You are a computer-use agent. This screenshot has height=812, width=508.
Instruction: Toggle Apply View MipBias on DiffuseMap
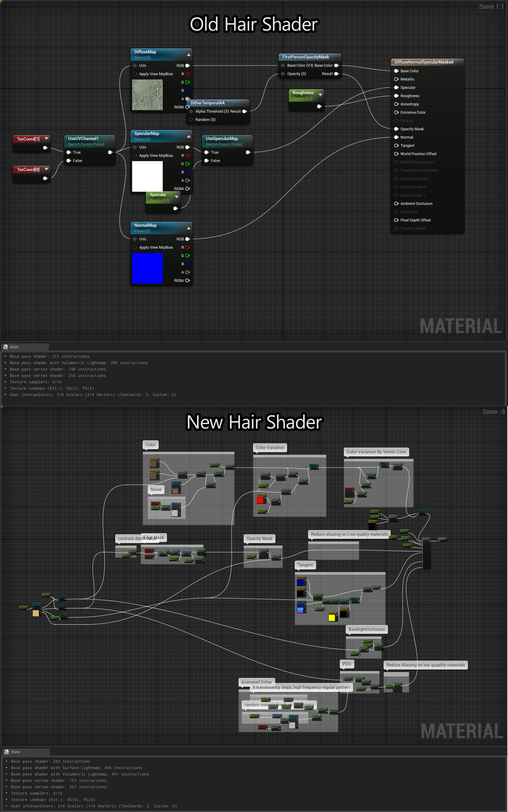coord(135,74)
